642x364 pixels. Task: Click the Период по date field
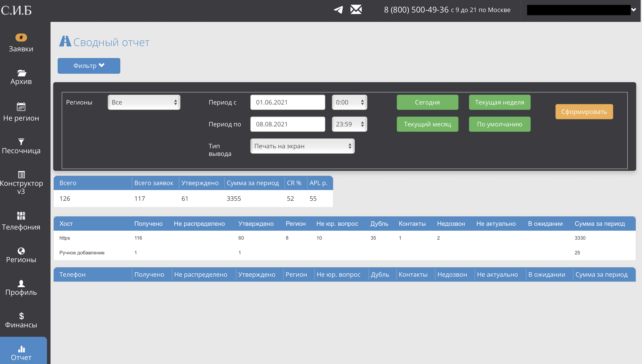[287, 124]
